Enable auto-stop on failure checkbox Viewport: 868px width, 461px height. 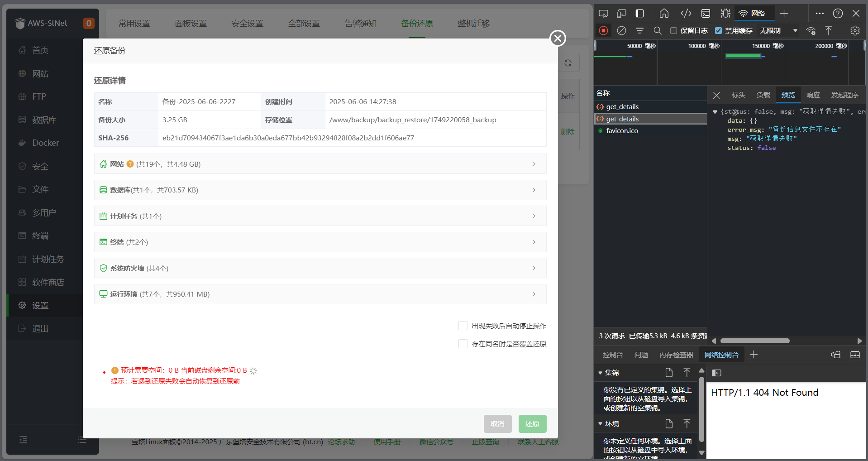463,326
